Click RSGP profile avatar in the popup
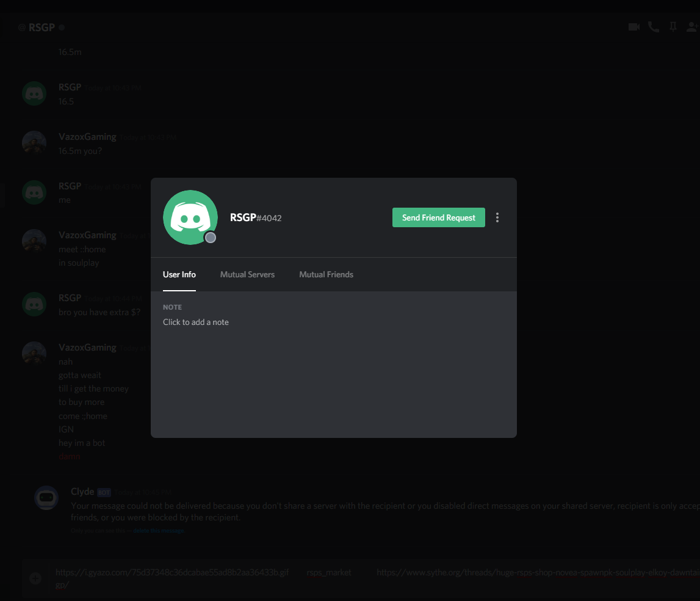Screen dimensions: 700x601 point(190,217)
